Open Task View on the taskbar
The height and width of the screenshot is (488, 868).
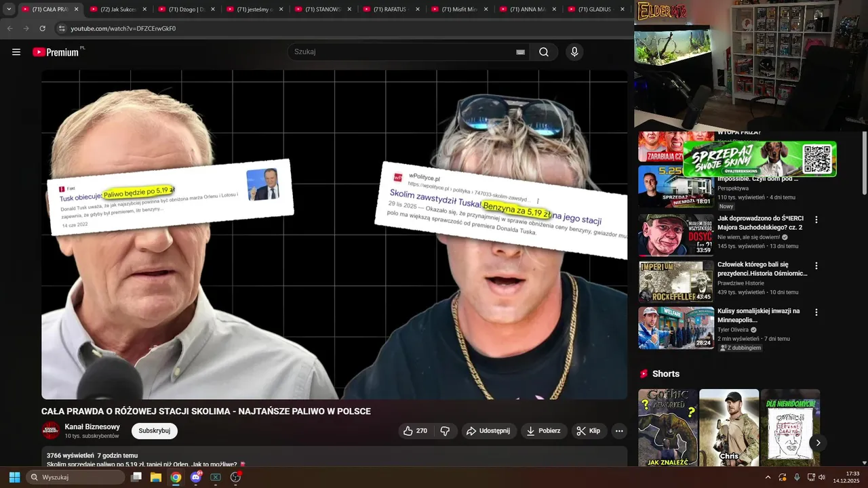(136, 477)
